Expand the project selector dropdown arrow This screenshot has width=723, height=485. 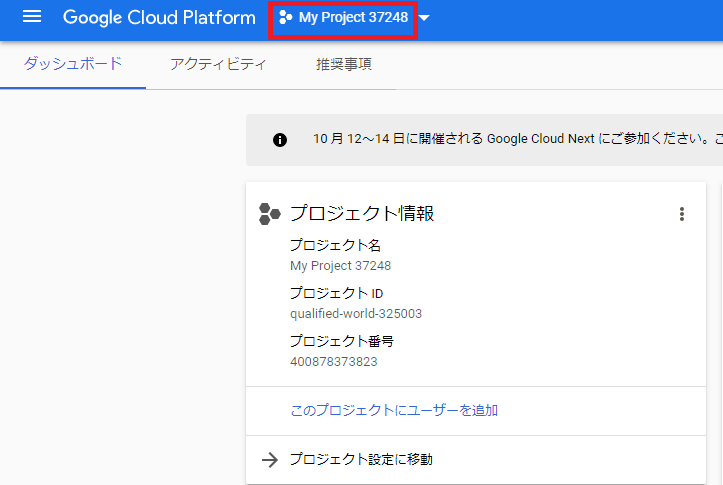coord(425,18)
